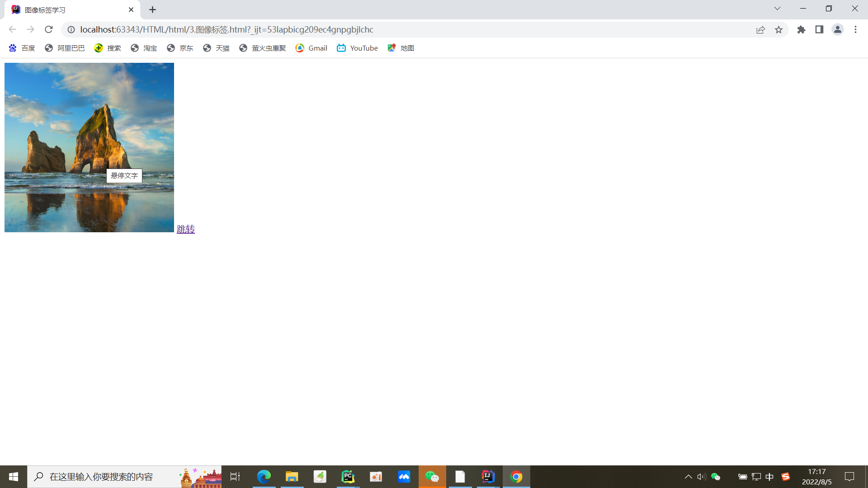
Task: Click the address bar URL
Action: [x=226, y=29]
